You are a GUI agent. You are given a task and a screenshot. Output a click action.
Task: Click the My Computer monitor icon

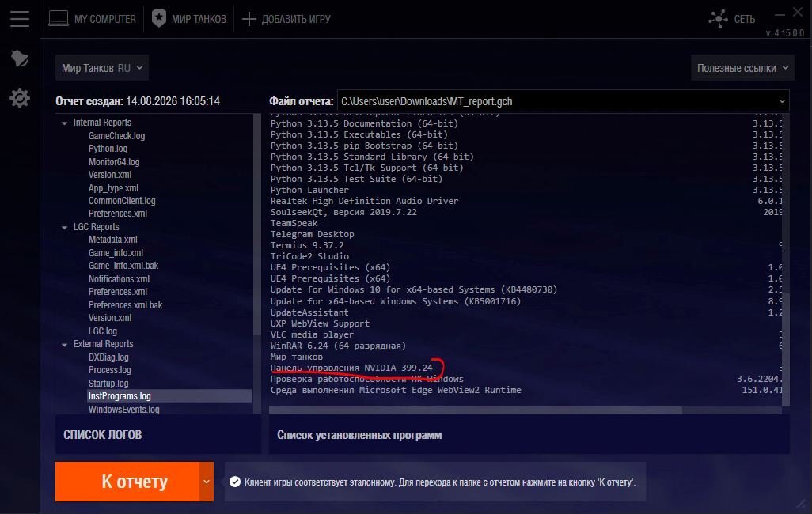(59, 19)
